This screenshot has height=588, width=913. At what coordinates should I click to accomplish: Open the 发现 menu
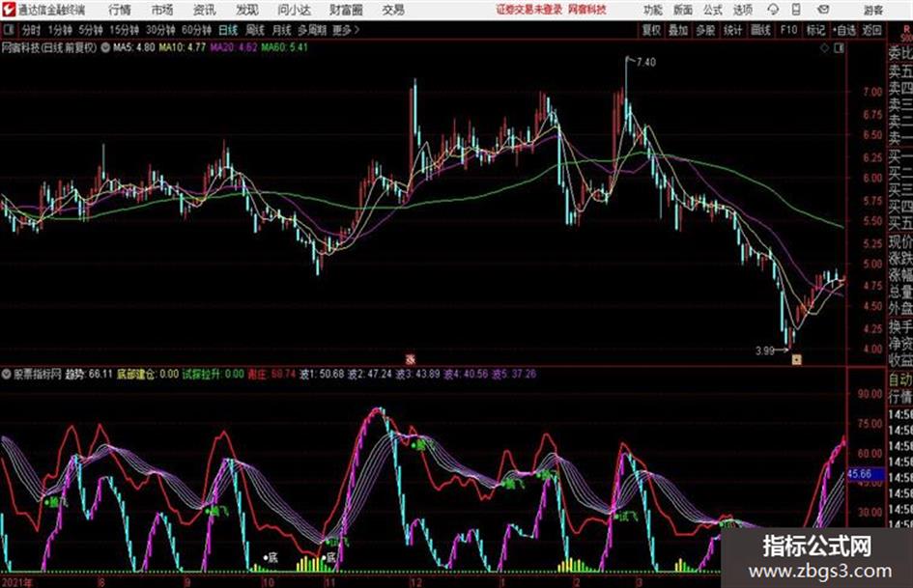247,10
